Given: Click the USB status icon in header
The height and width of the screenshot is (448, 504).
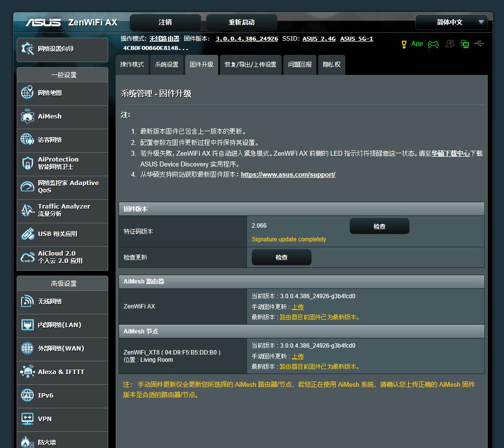Looking at the screenshot, I should [x=479, y=44].
